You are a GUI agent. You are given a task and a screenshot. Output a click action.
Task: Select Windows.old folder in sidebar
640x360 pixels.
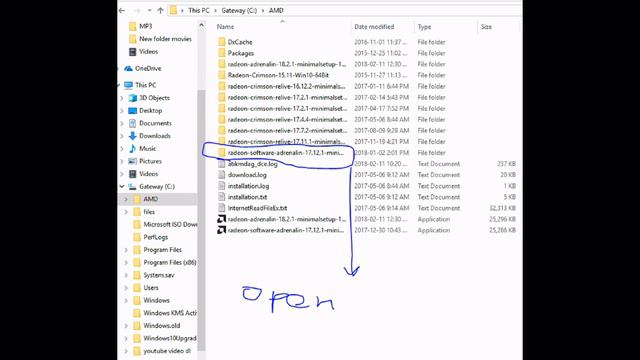tap(162, 326)
